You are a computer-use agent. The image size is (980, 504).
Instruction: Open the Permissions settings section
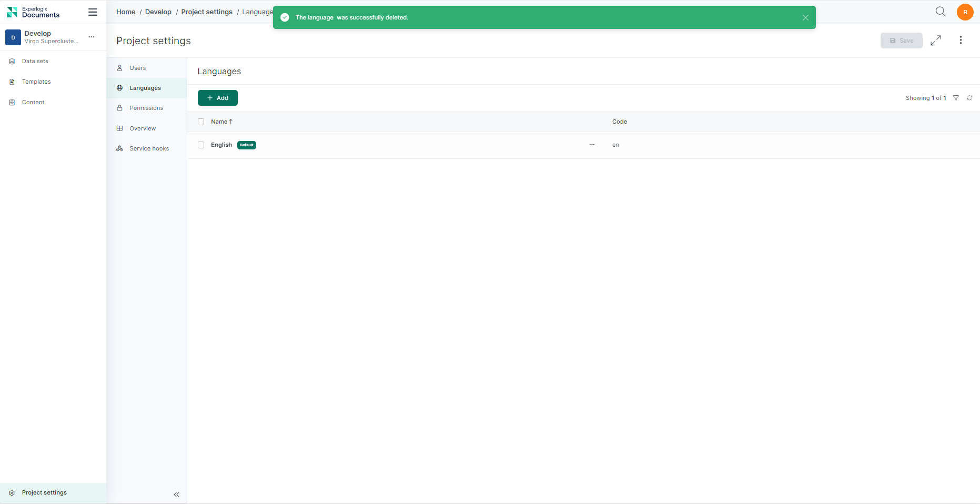pos(146,108)
